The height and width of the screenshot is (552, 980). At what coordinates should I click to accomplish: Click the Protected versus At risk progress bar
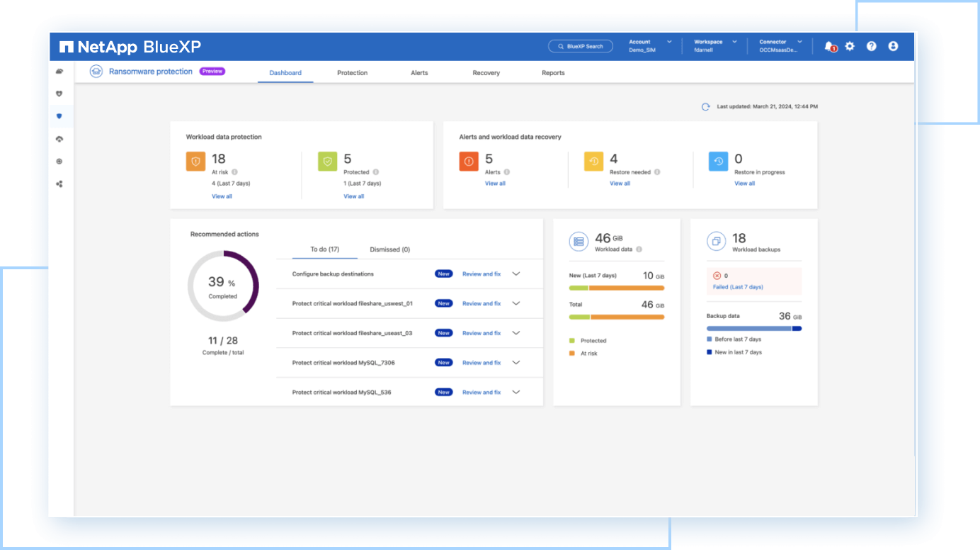click(616, 317)
